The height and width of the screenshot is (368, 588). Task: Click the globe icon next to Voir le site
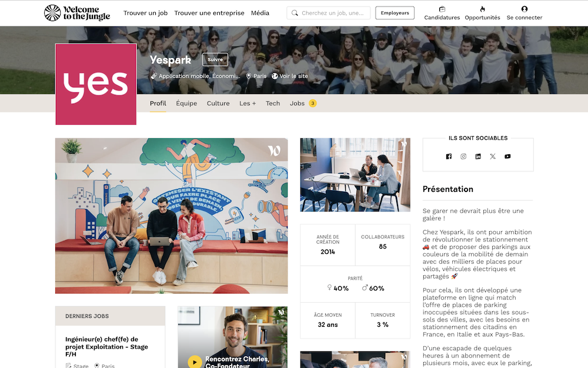(x=275, y=76)
